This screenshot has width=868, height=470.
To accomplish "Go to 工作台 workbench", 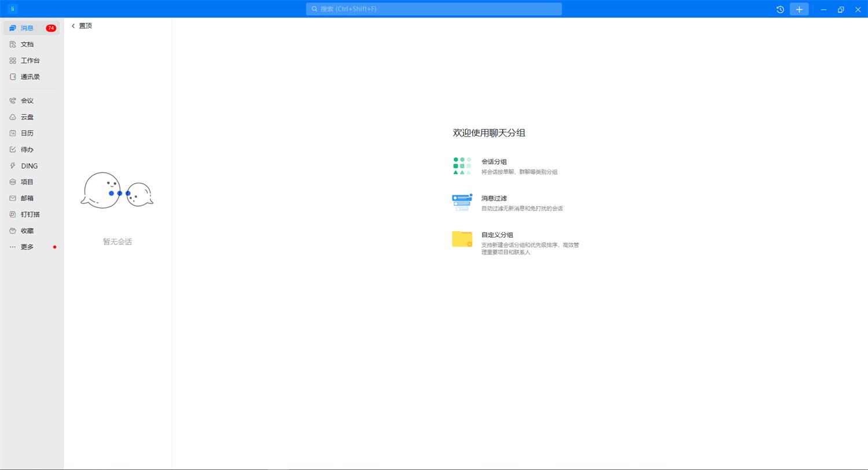I will click(30, 61).
